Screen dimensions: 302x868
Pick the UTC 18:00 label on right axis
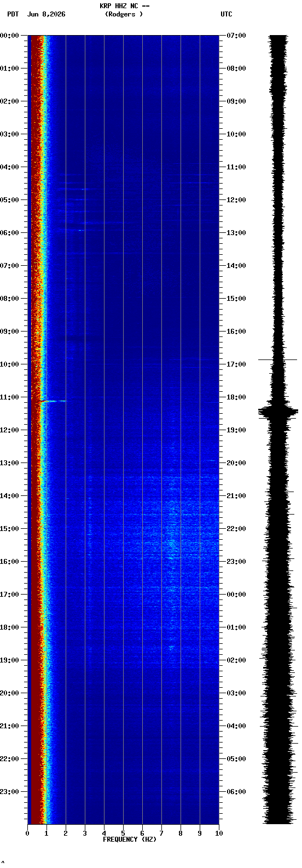(236, 397)
